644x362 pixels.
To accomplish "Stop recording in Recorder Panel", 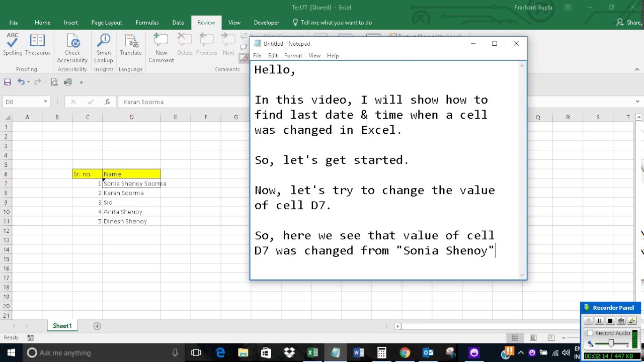I will [610, 321].
